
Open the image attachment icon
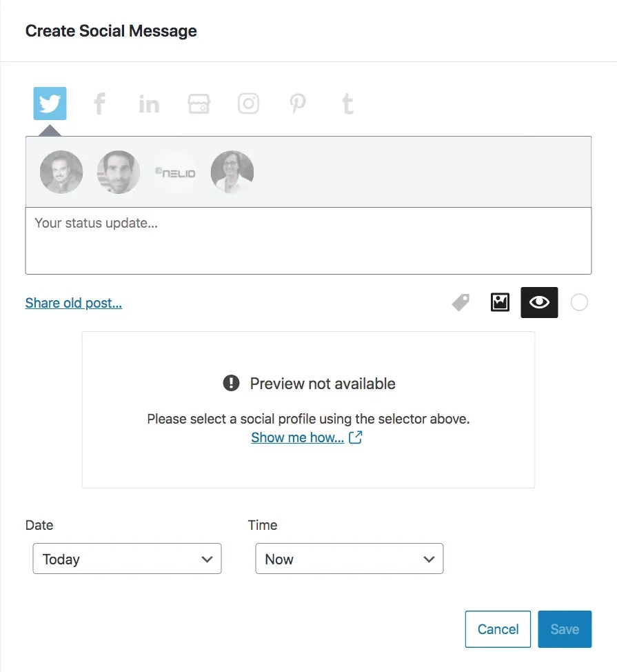(x=499, y=302)
